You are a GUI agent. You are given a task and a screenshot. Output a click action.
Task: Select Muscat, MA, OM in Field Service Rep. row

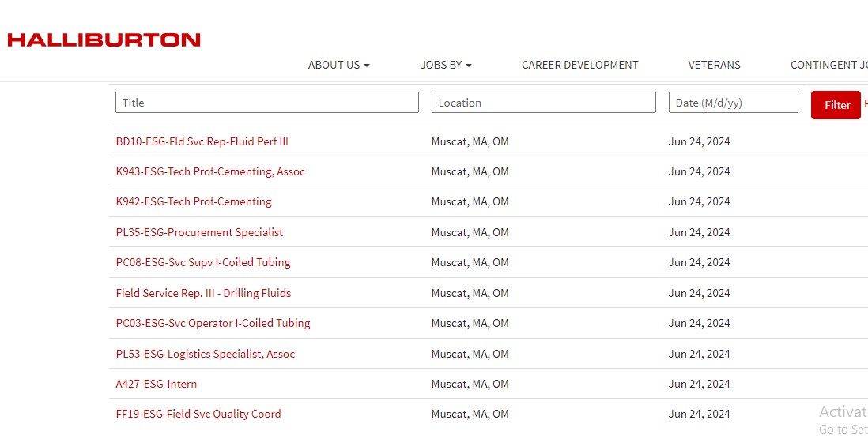[x=470, y=293]
